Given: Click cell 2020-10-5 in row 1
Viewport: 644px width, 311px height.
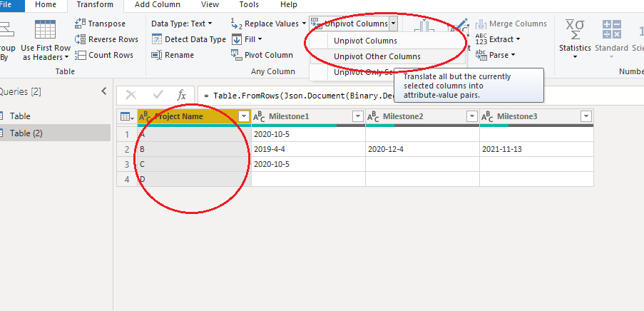Looking at the screenshot, I should [x=308, y=134].
